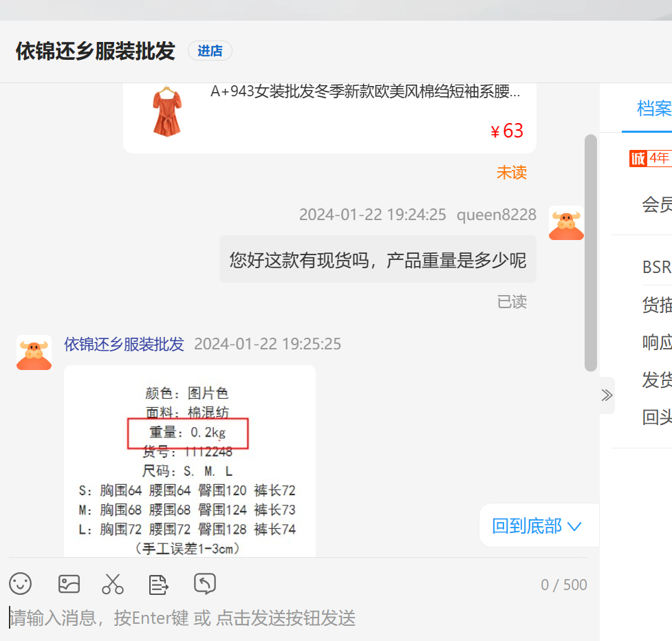Click the message 您好这款有现货吗

(378, 259)
